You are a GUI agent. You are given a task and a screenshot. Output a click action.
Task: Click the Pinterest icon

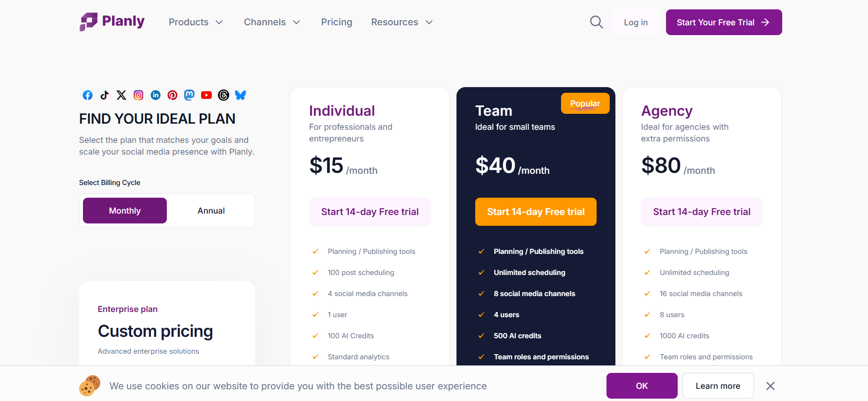pos(172,95)
